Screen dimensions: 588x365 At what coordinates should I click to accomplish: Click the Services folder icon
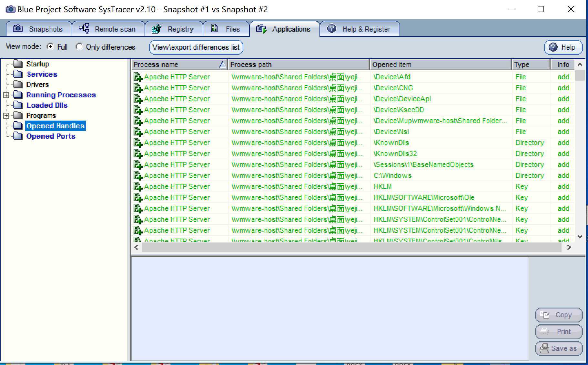tap(18, 74)
